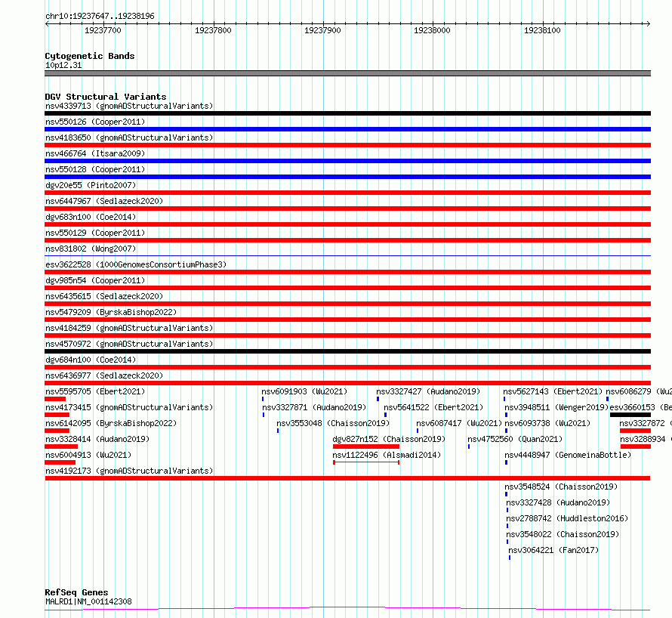Open the esv3660153 variant label

point(641,407)
